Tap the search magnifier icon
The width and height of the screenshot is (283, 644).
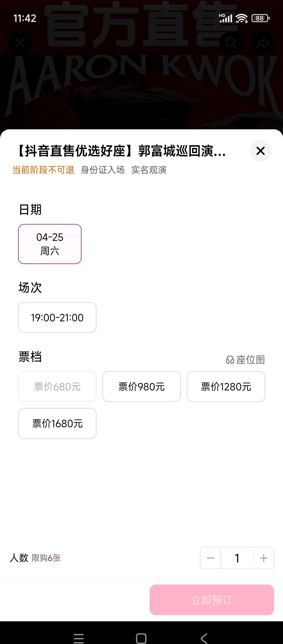[231, 43]
